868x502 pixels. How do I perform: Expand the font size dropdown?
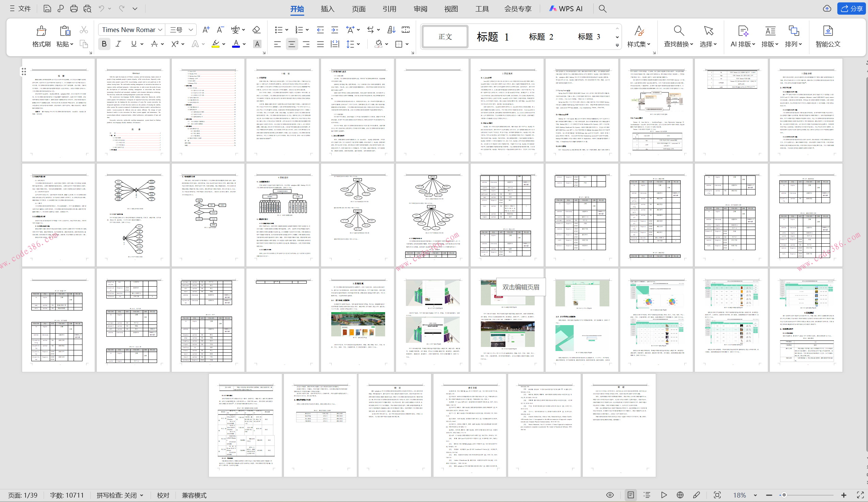(x=191, y=30)
